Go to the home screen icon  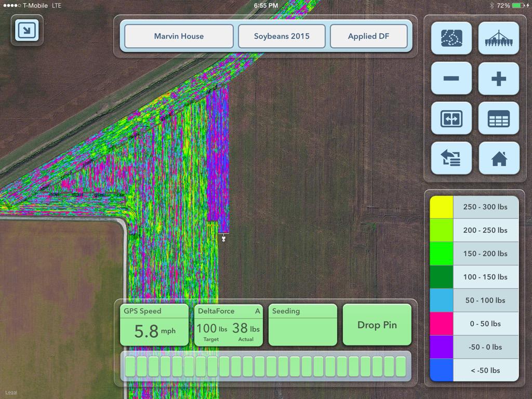499,158
